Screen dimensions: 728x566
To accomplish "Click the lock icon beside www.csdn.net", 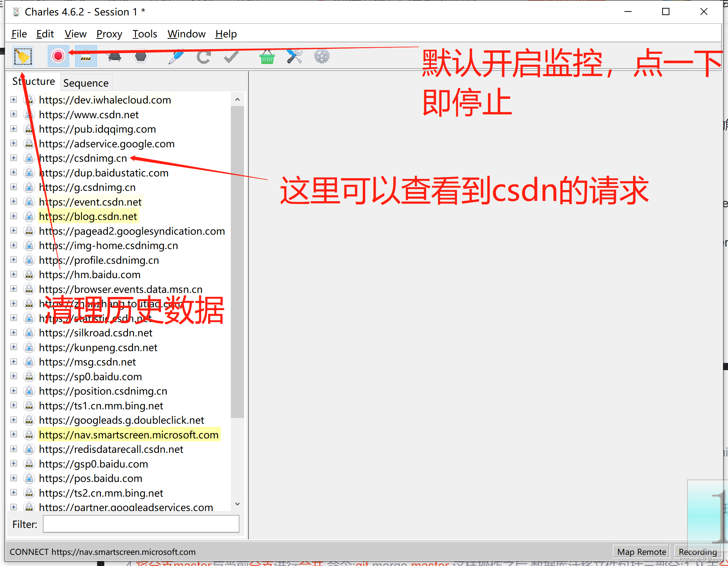I will tap(29, 114).
